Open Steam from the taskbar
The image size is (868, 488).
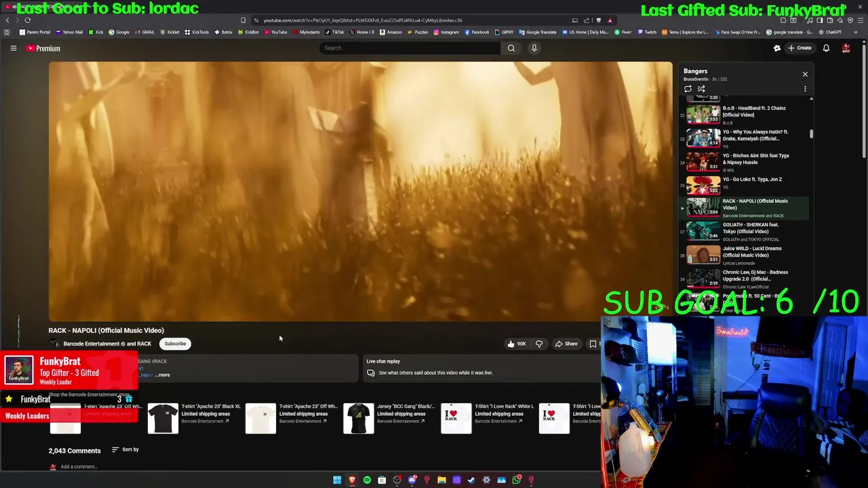pyautogui.click(x=471, y=480)
